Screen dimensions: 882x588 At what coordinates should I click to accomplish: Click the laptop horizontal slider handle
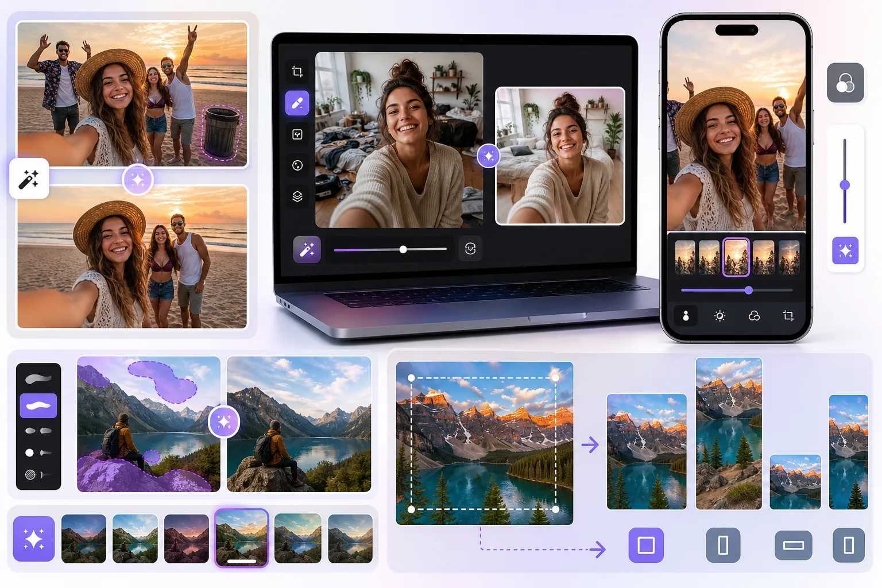(x=403, y=249)
